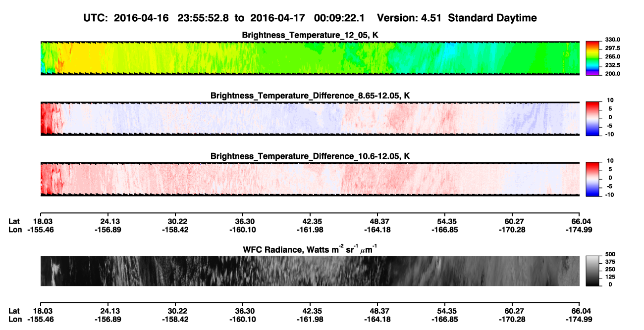Click the 265.0 colorbar label
Image resolution: width=644 pixels, height=330 pixels.
[612, 57]
